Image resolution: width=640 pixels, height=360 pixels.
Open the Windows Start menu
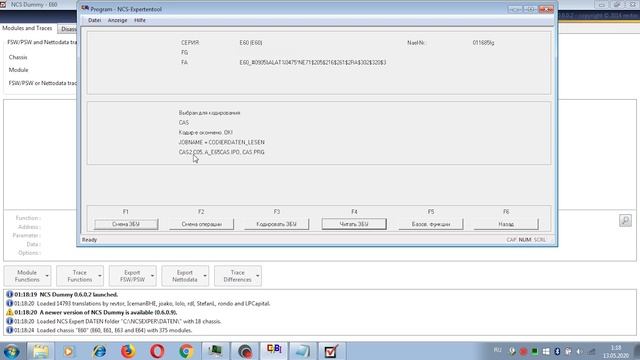pyautogui.click(x=11, y=351)
